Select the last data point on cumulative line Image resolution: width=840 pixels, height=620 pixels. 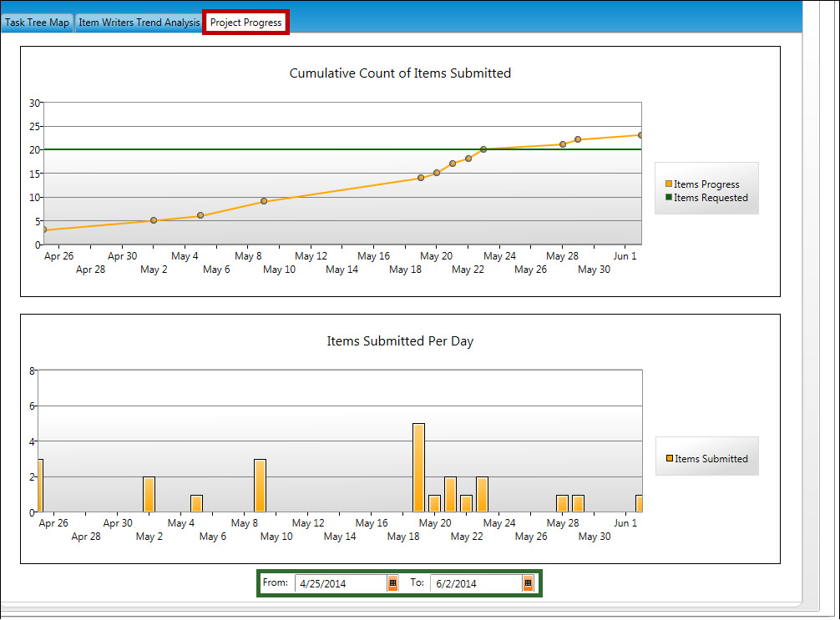(x=640, y=135)
